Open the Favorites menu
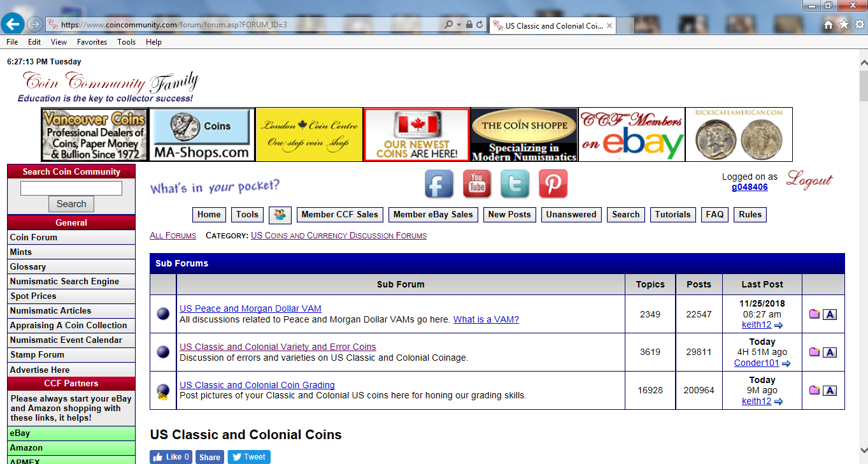The image size is (868, 464). pyautogui.click(x=92, y=42)
